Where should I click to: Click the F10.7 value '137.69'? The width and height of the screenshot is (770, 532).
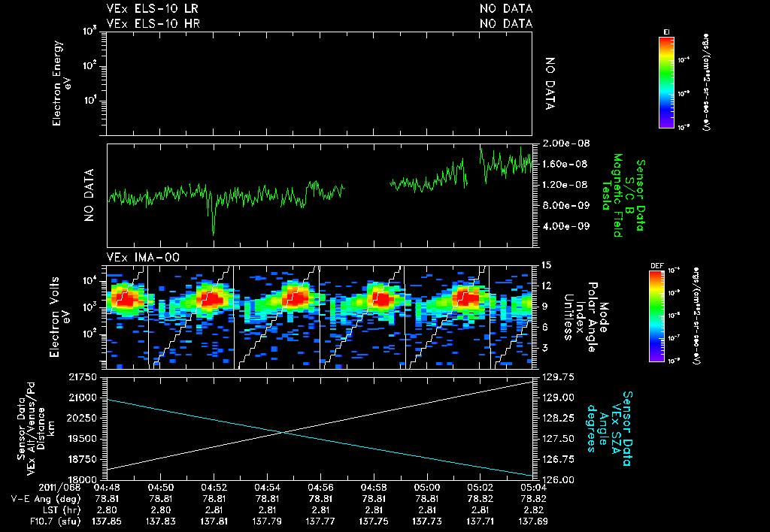(x=533, y=521)
